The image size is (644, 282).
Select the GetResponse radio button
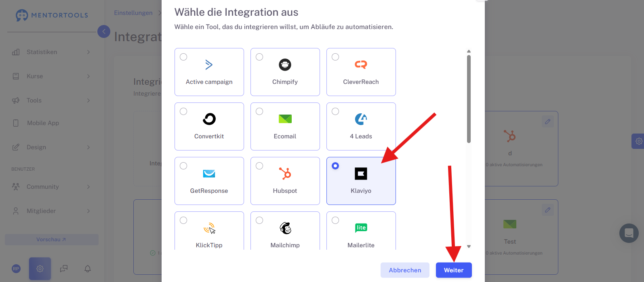pyautogui.click(x=183, y=166)
